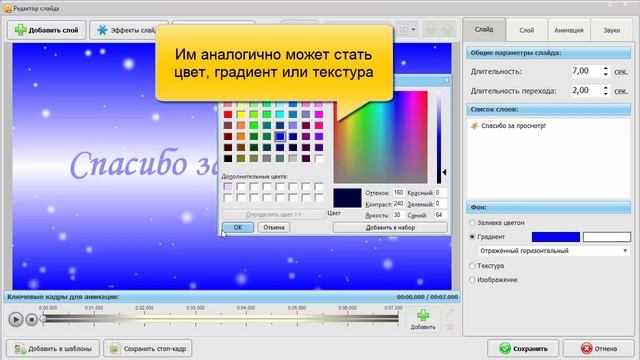Viewport: 640px width, 360px height.
Task: Click the Зеленый value field
Action: (x=440, y=203)
